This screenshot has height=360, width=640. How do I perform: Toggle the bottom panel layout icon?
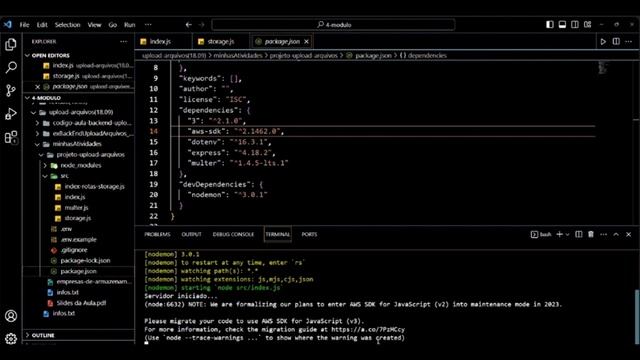coord(562,25)
